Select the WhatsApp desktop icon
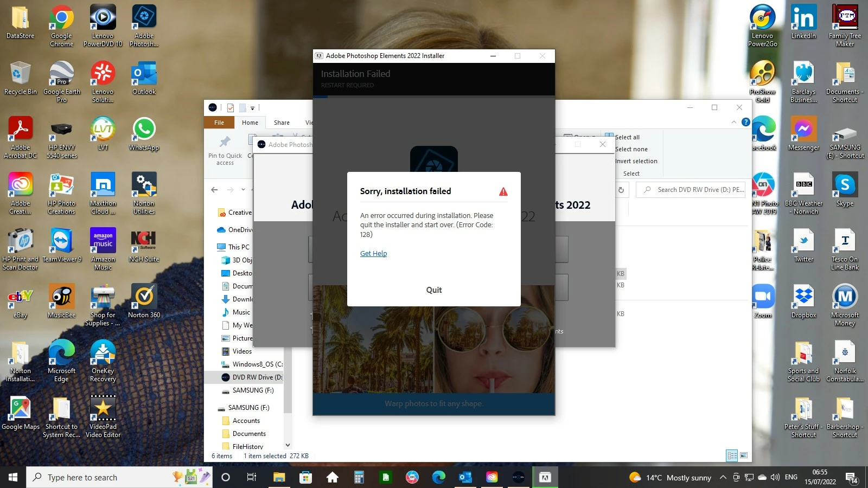The height and width of the screenshot is (488, 868). click(x=144, y=134)
